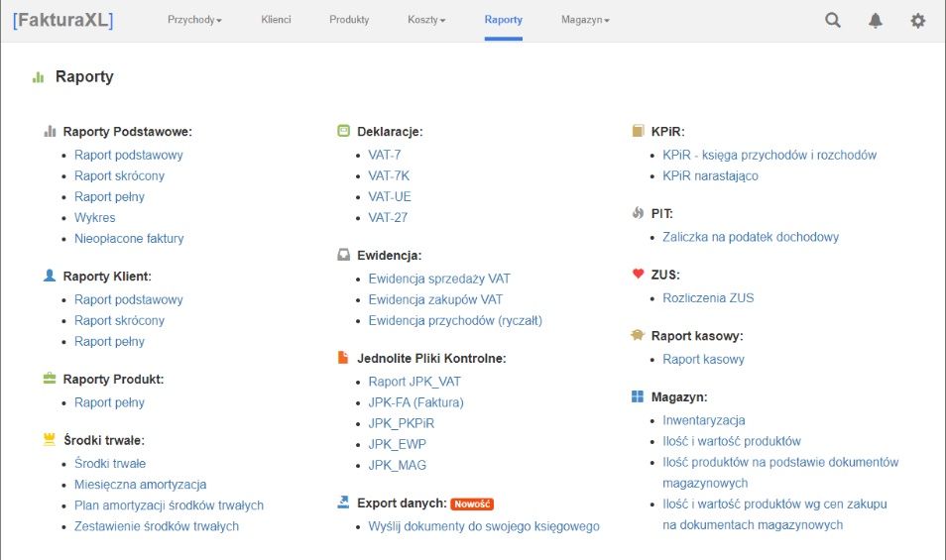The height and width of the screenshot is (560, 946).
Task: Open the VAT-27 declaration link
Action: coord(388,218)
